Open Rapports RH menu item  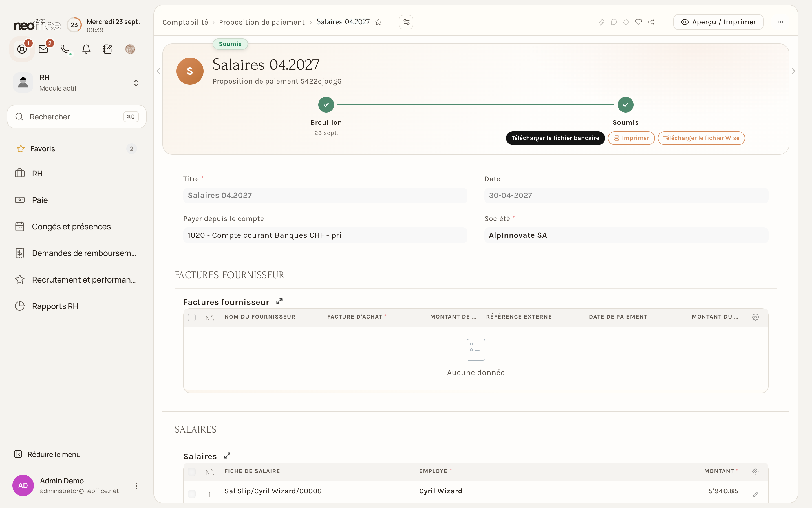tap(76, 306)
